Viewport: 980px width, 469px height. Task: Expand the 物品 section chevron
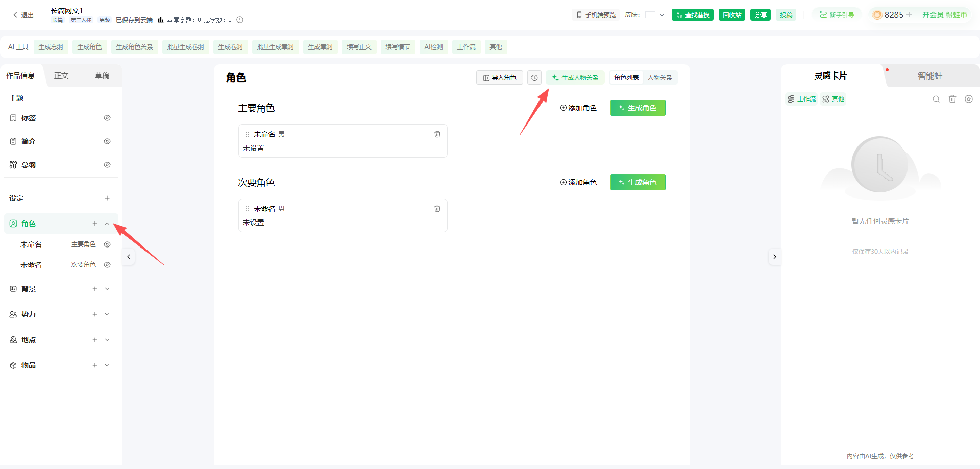pyautogui.click(x=107, y=365)
